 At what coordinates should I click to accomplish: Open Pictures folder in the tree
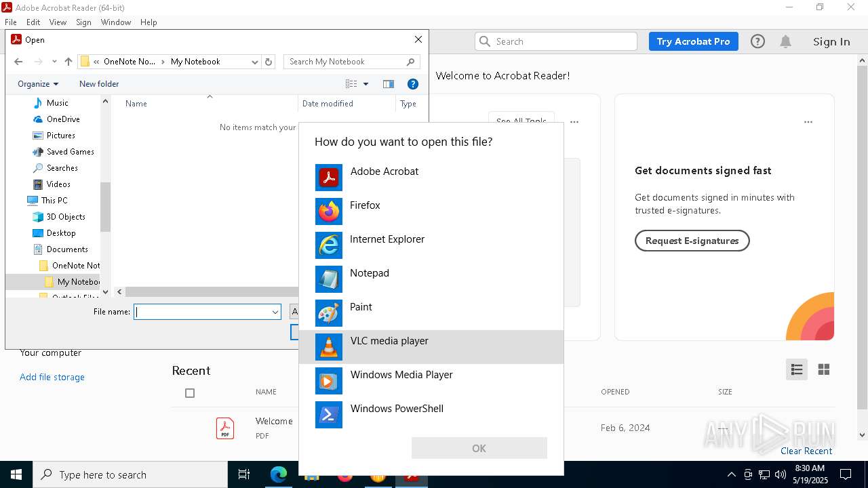60,136
